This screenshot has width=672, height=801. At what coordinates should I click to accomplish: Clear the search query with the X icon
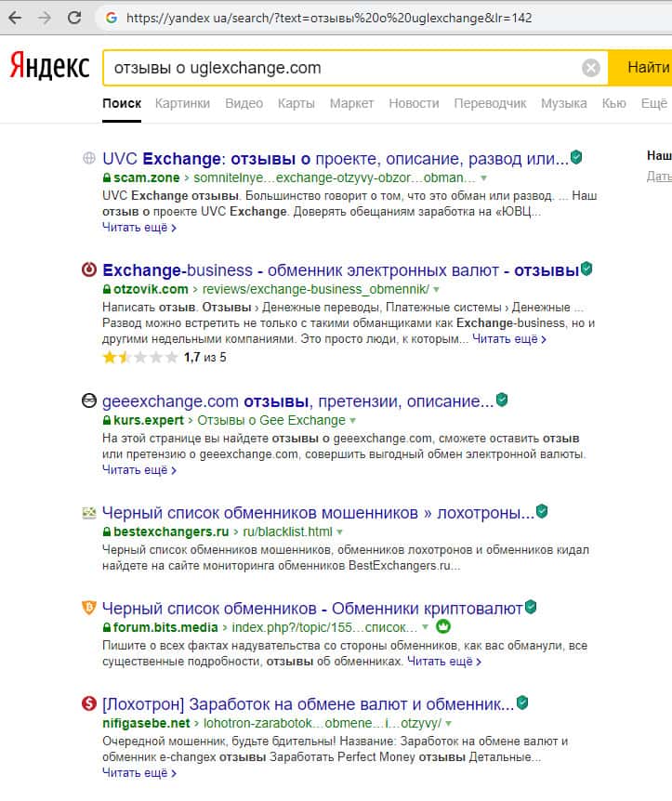(x=591, y=68)
